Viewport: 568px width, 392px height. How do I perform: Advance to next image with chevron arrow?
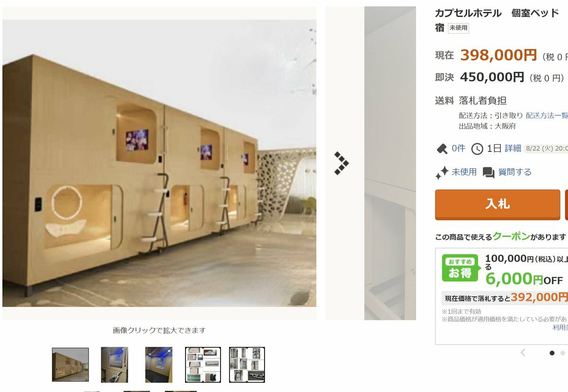click(x=341, y=164)
